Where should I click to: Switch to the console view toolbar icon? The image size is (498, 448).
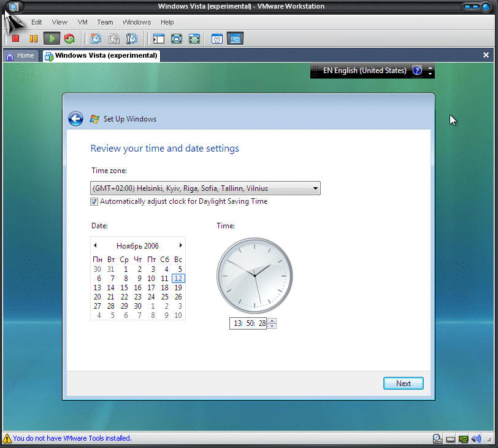point(235,39)
